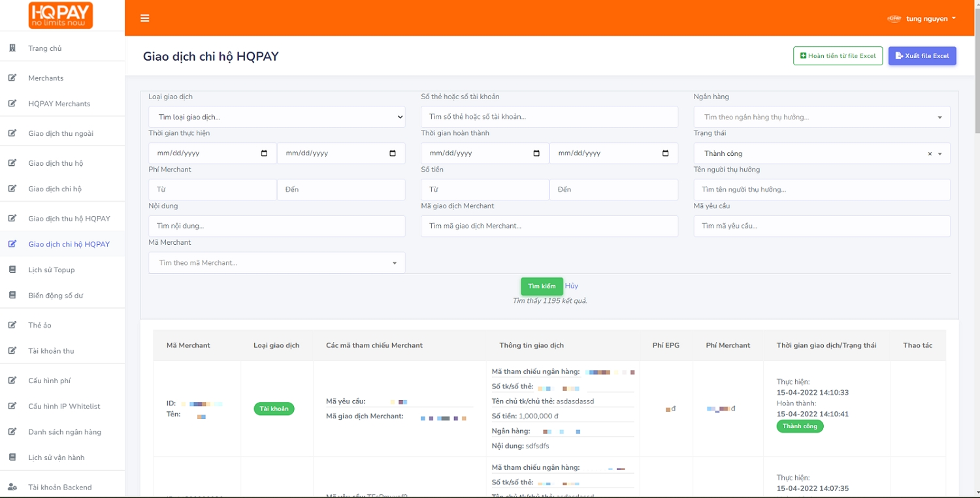The width and height of the screenshot is (980, 498).
Task: Click the Tìm thấy 1195 kết quả text
Action: click(550, 301)
